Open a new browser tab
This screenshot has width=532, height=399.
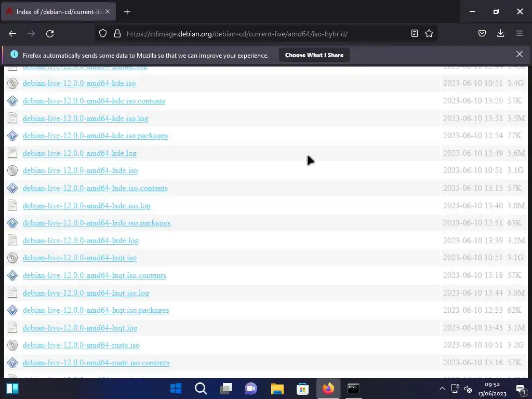127,12
